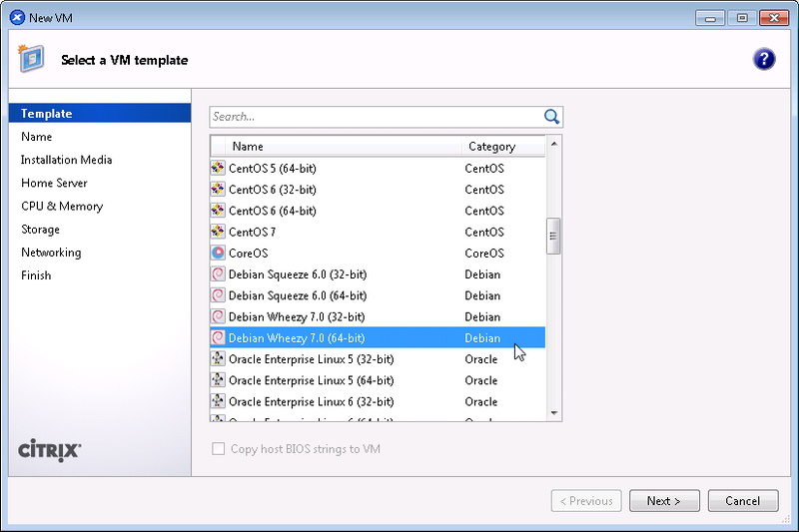Screen dimensions: 799x532
Task: Maximize the New VM window
Action: (x=742, y=18)
